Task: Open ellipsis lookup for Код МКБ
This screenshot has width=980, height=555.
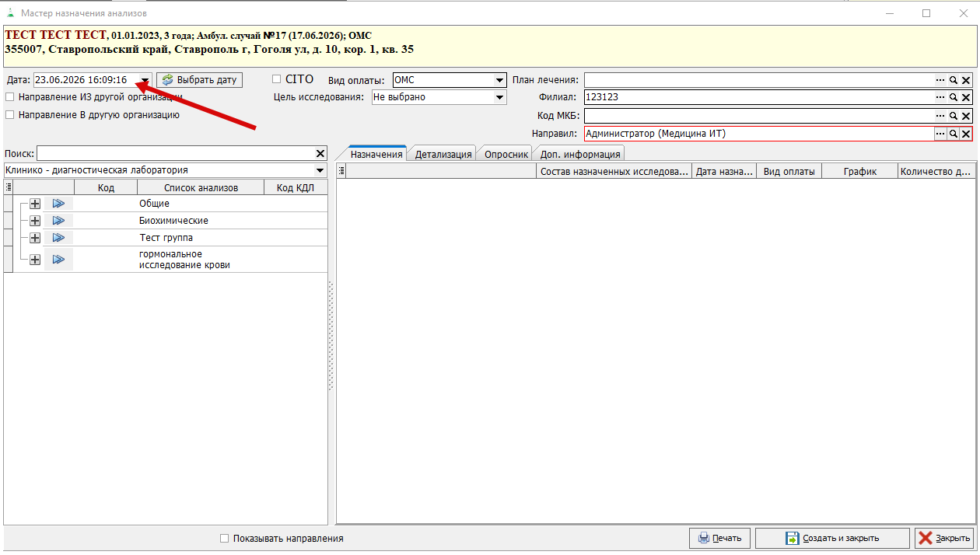Action: point(940,116)
